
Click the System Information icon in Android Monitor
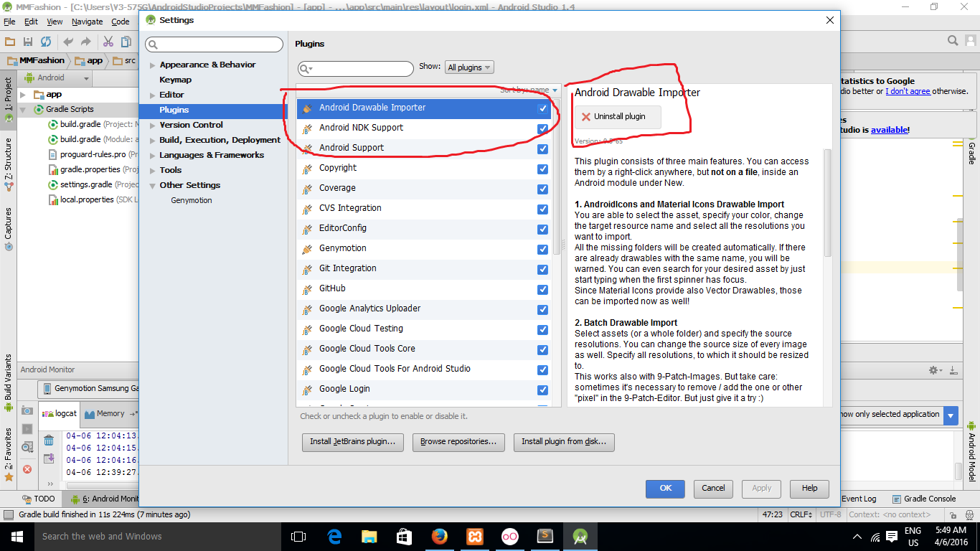27,447
